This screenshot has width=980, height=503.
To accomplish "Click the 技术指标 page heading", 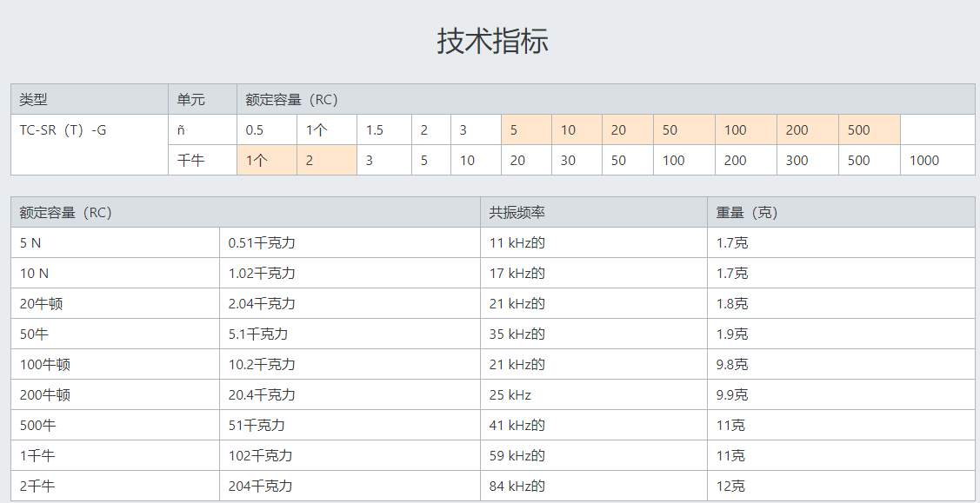I will tap(492, 41).
